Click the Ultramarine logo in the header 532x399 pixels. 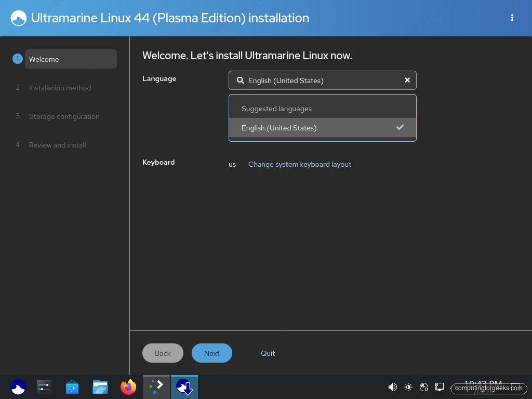pyautogui.click(x=19, y=18)
